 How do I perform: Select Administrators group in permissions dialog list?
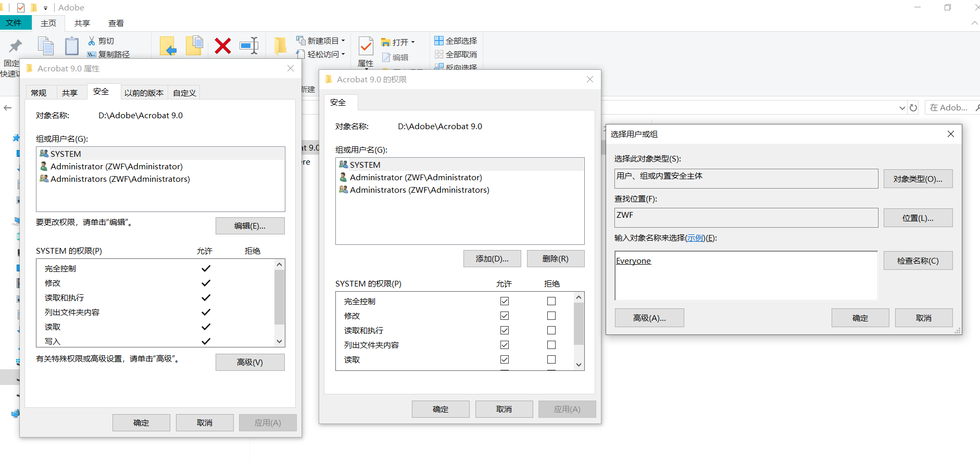click(460, 190)
